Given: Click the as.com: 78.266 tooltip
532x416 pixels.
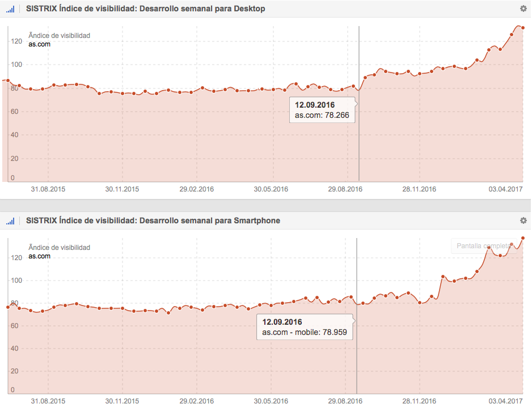Looking at the screenshot, I should [x=322, y=111].
